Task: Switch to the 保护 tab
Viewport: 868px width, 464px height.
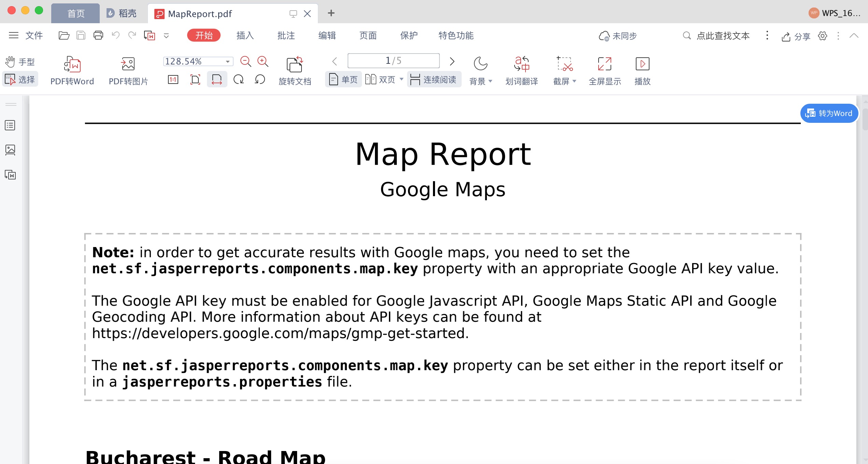Action: [409, 35]
